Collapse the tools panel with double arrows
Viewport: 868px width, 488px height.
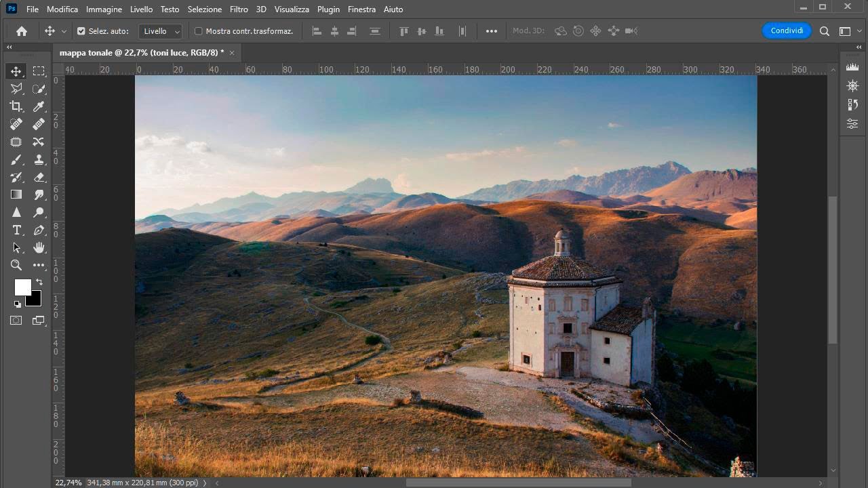click(x=9, y=47)
